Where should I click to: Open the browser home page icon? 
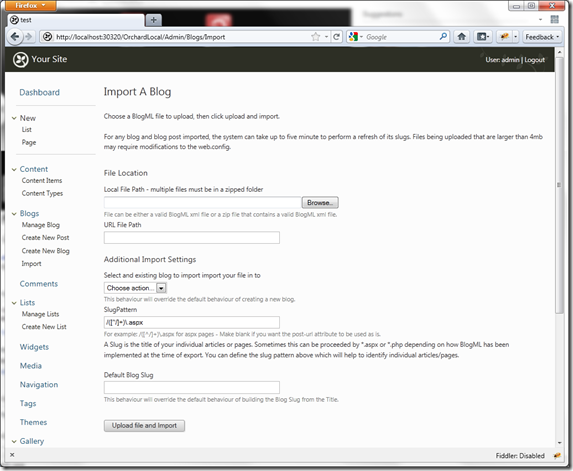pos(462,37)
